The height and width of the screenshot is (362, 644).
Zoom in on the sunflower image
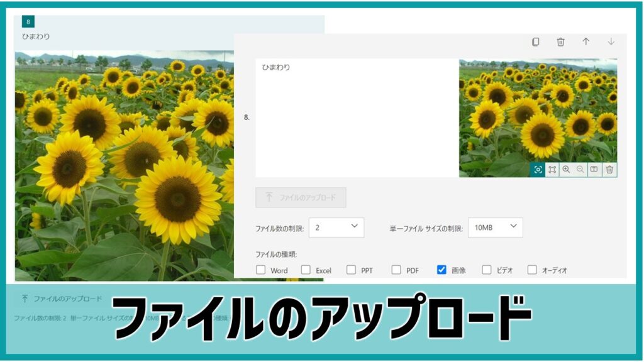(x=566, y=170)
